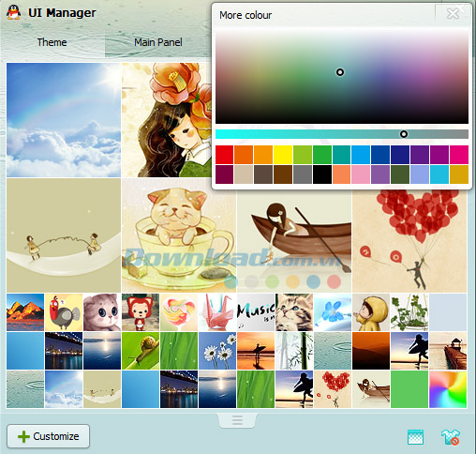
Task: Select the snail on leaf thumbnail
Action: (x=141, y=351)
